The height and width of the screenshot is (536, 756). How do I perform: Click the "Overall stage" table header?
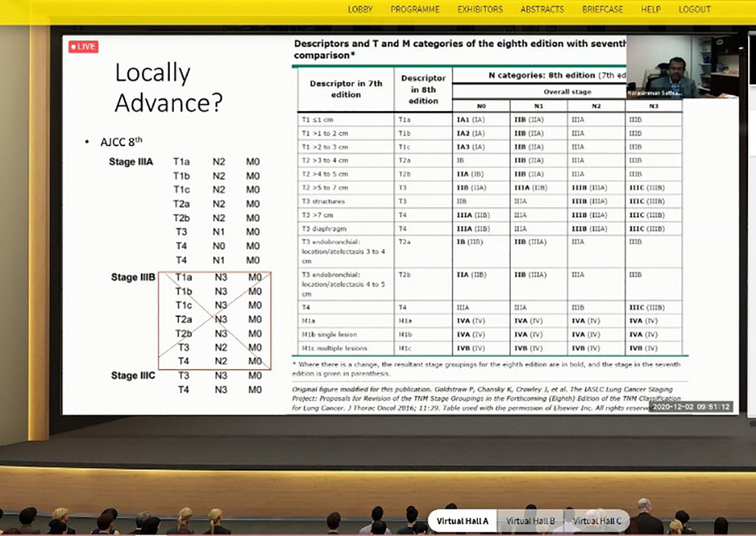point(568,91)
